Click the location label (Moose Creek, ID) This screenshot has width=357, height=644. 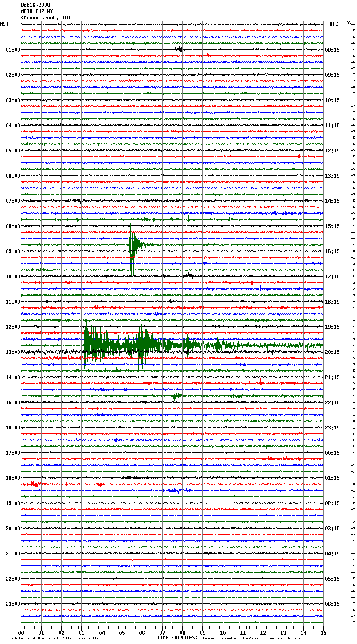pyautogui.click(x=46, y=18)
